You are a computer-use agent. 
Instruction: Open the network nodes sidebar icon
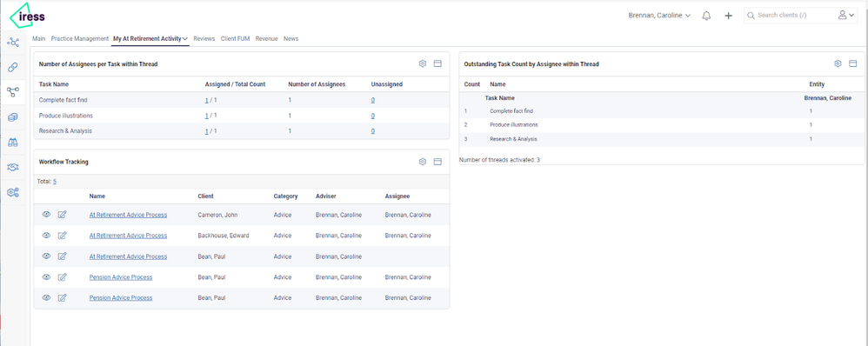13,42
